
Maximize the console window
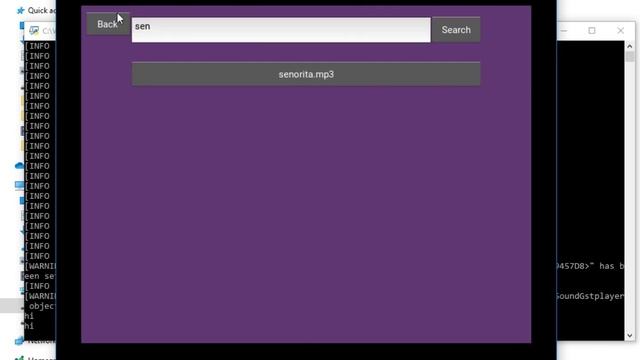[592, 31]
